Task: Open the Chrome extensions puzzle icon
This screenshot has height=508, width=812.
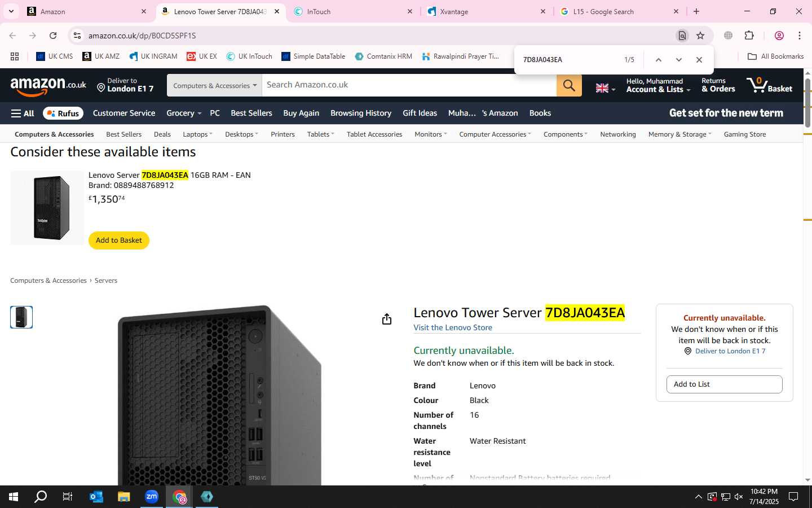Action: tap(749, 36)
